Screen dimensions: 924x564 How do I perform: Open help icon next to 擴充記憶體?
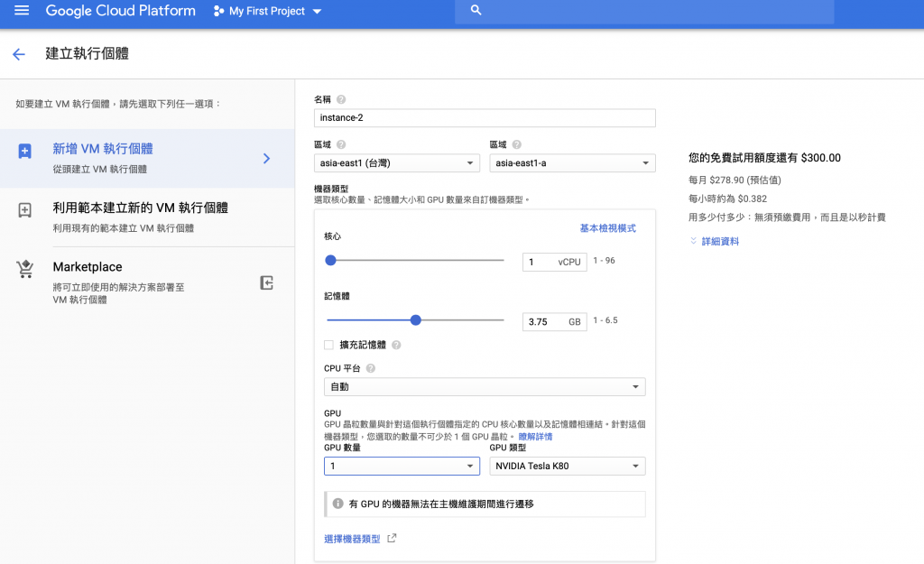tap(397, 345)
